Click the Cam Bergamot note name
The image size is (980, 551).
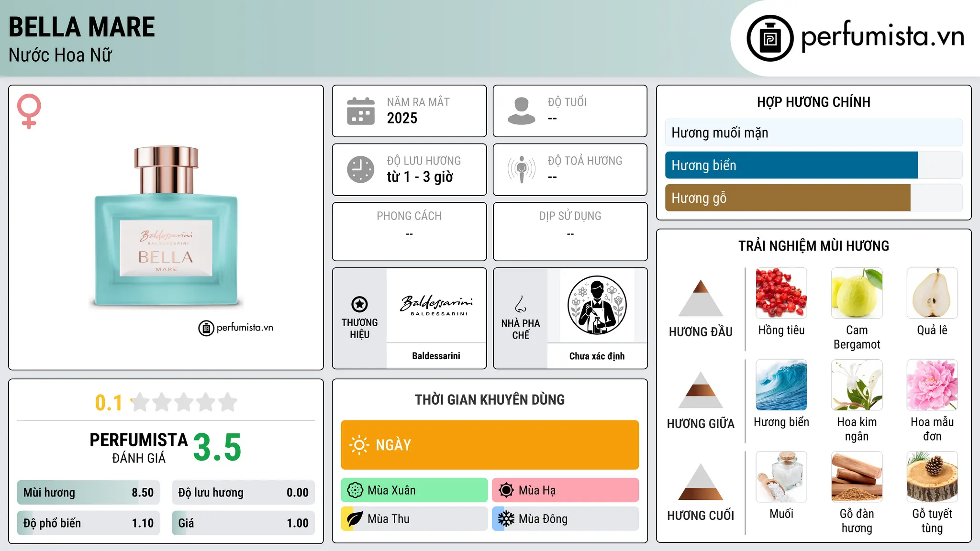[857, 337]
